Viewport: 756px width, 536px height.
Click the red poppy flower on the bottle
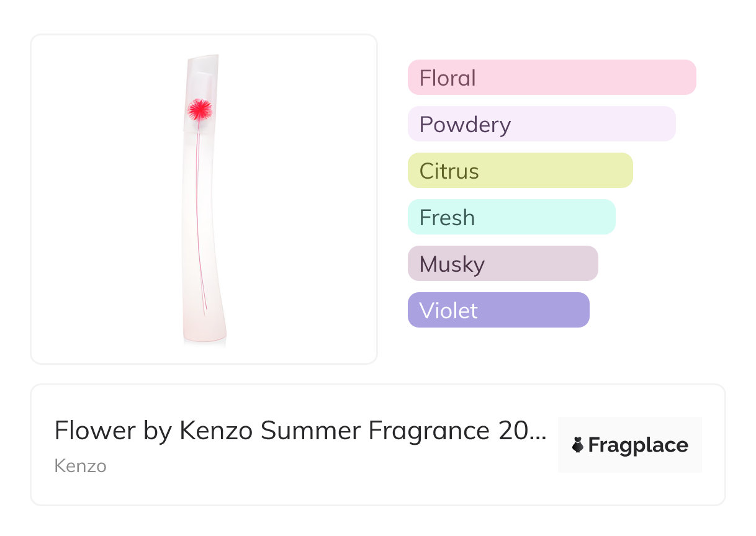[200, 110]
